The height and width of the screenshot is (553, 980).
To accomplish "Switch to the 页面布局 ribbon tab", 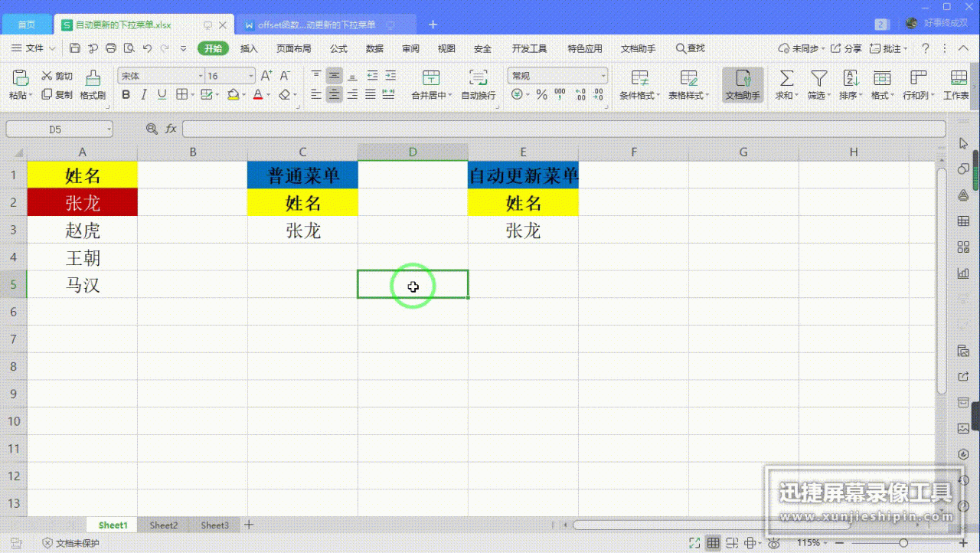I will click(x=293, y=48).
